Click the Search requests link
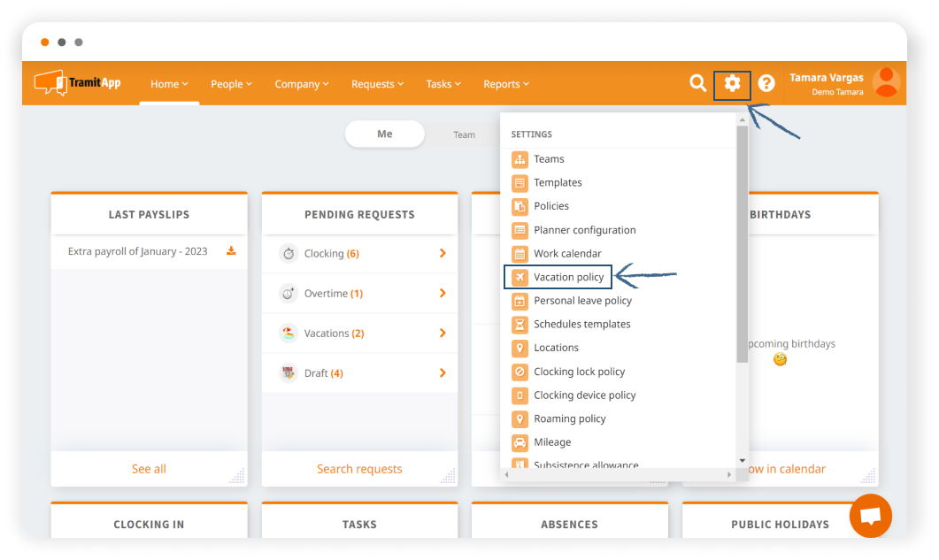 click(x=359, y=469)
